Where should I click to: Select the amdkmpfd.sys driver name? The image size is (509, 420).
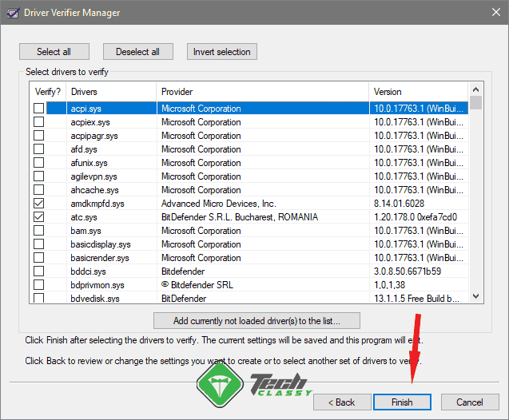97,204
